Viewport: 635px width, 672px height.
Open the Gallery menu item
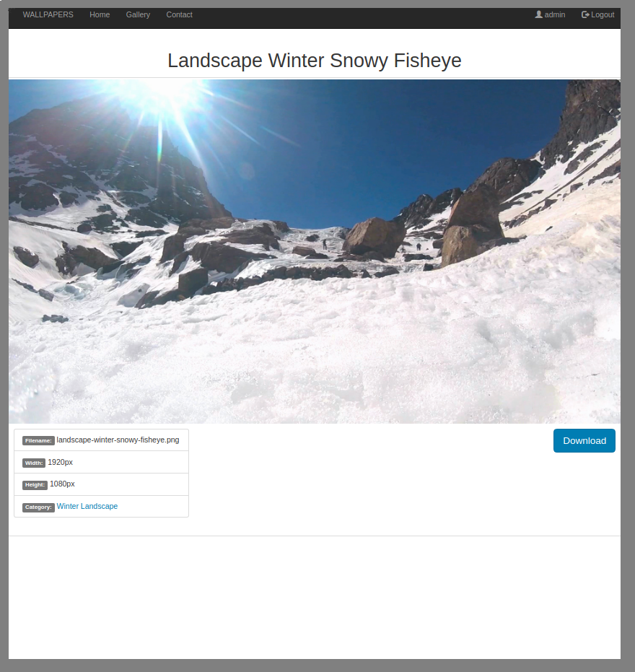click(x=138, y=14)
